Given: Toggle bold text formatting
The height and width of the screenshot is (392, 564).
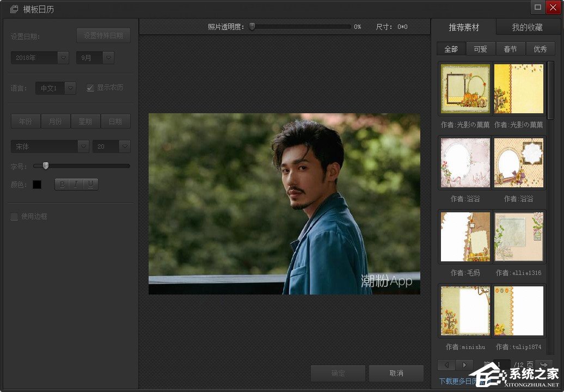Looking at the screenshot, I should pos(62,185).
